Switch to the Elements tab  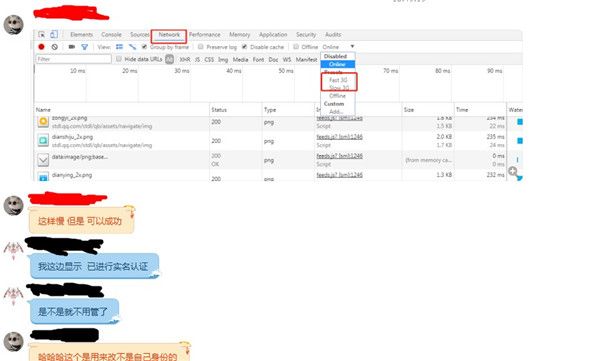[82, 34]
